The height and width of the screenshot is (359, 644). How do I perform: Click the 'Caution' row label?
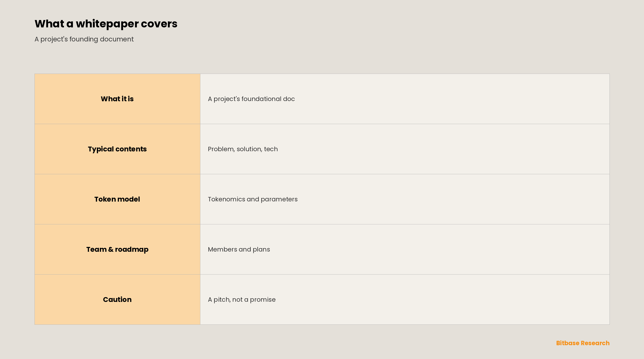point(117,299)
